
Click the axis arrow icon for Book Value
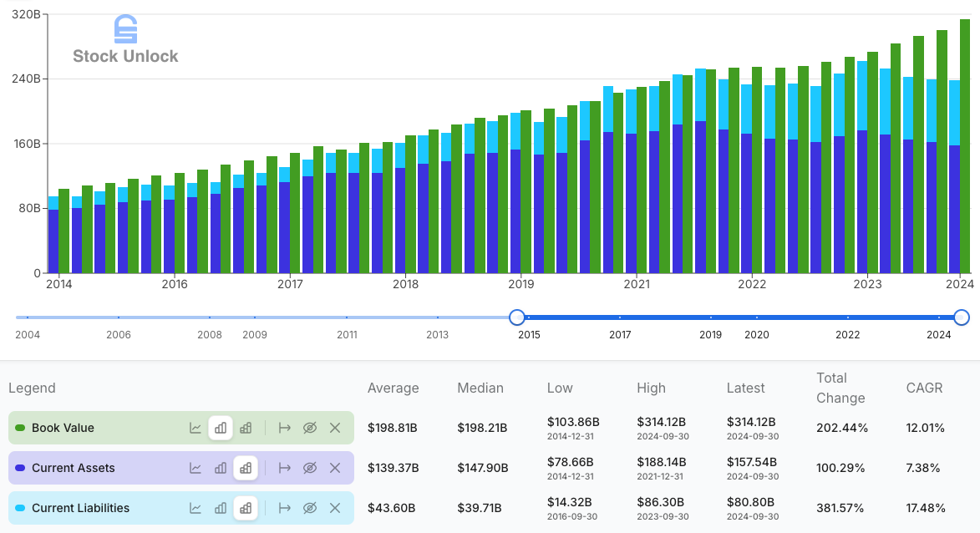point(284,427)
